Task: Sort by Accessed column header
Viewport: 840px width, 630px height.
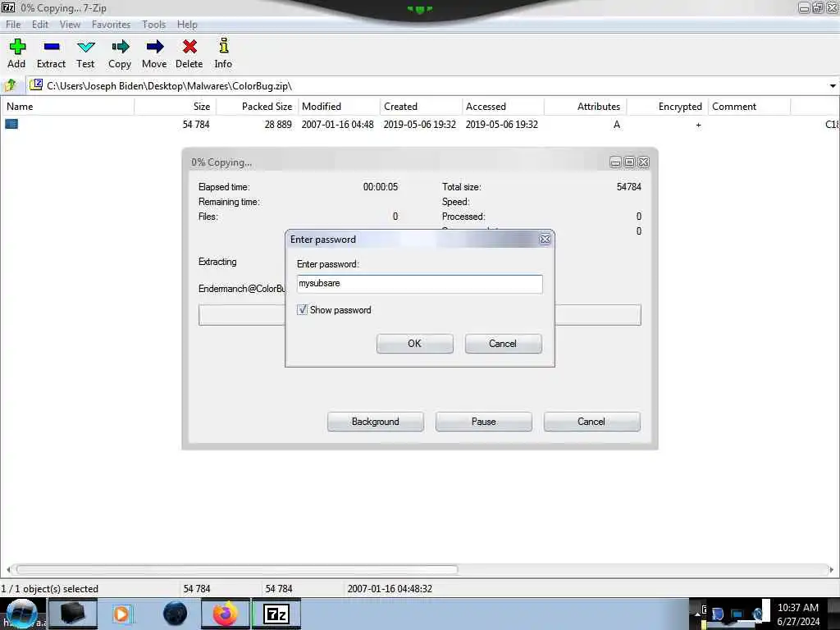Action: click(503, 106)
